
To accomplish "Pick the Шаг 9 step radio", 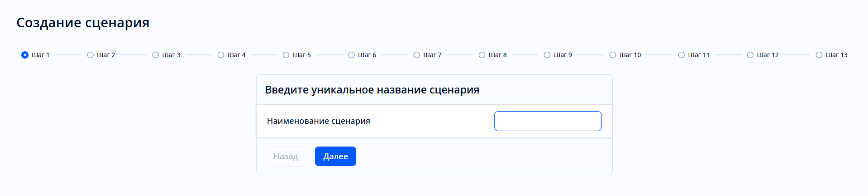I will 547,55.
